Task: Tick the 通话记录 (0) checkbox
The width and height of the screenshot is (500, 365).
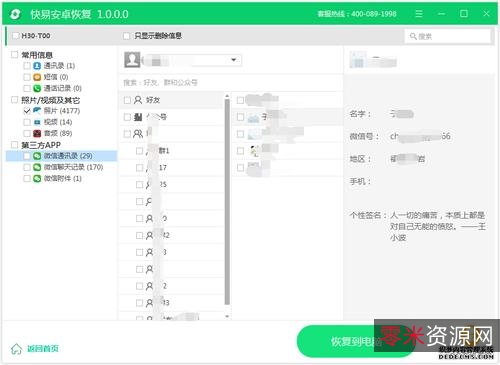Action: 27,88
